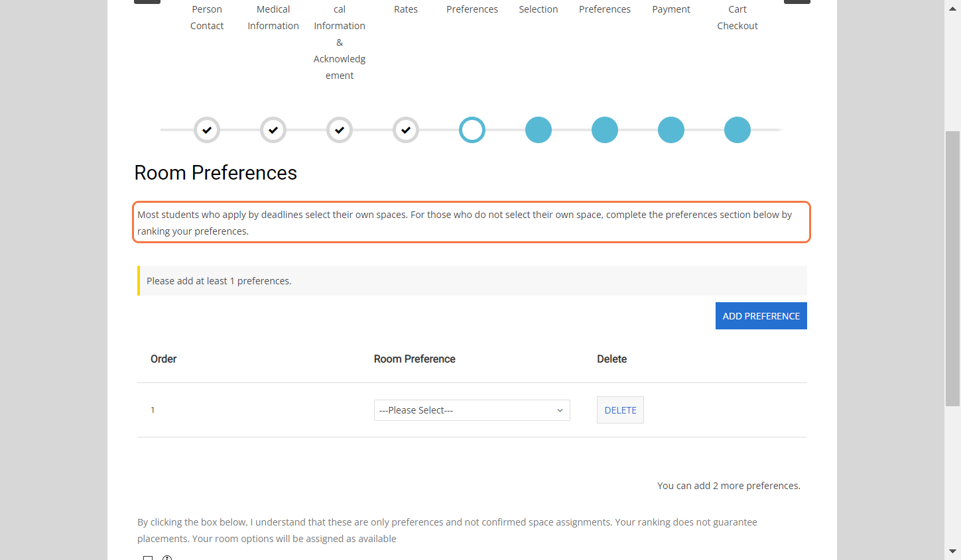Click the Order column header

164,359
